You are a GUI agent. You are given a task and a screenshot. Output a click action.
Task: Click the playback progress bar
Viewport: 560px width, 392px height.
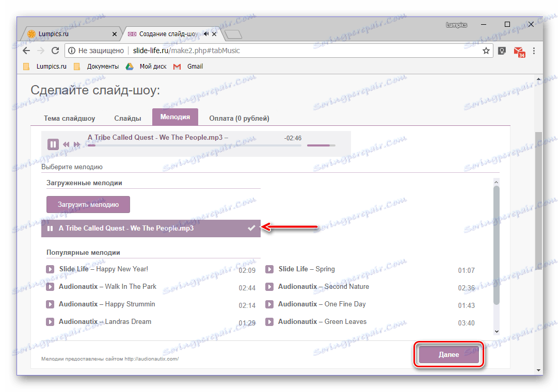click(194, 145)
